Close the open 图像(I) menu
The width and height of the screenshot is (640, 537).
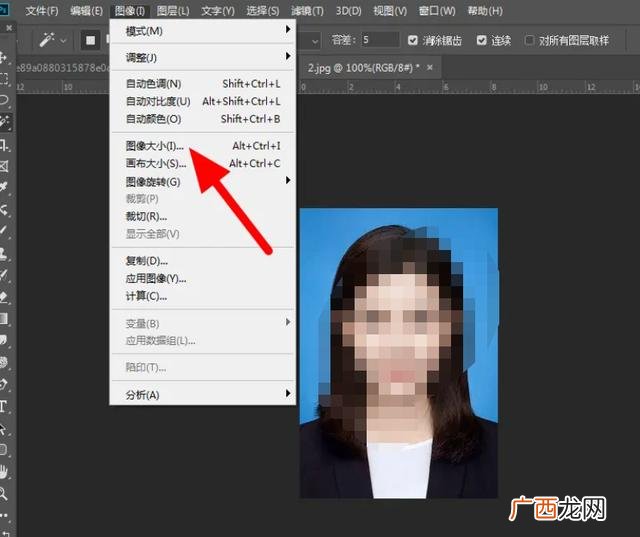pos(130,11)
